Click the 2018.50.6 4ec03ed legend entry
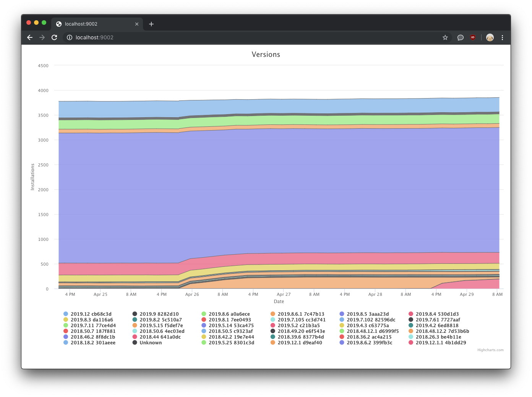 [x=159, y=331]
